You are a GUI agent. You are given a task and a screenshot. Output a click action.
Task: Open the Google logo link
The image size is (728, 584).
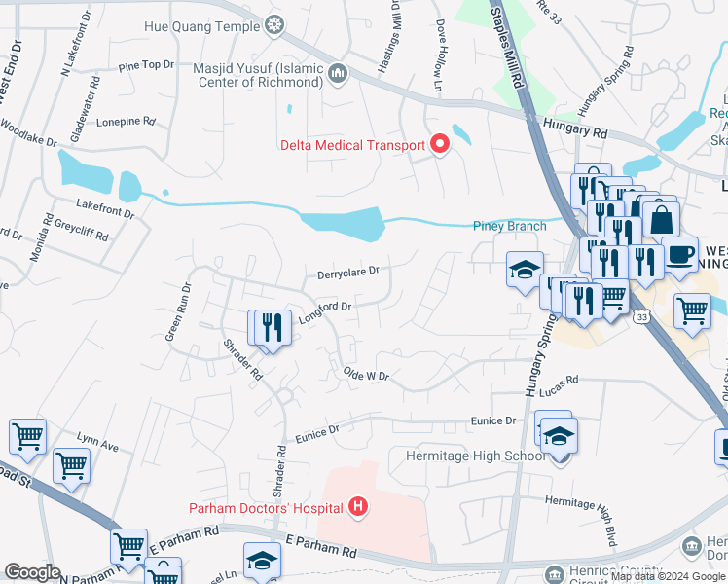(32, 572)
